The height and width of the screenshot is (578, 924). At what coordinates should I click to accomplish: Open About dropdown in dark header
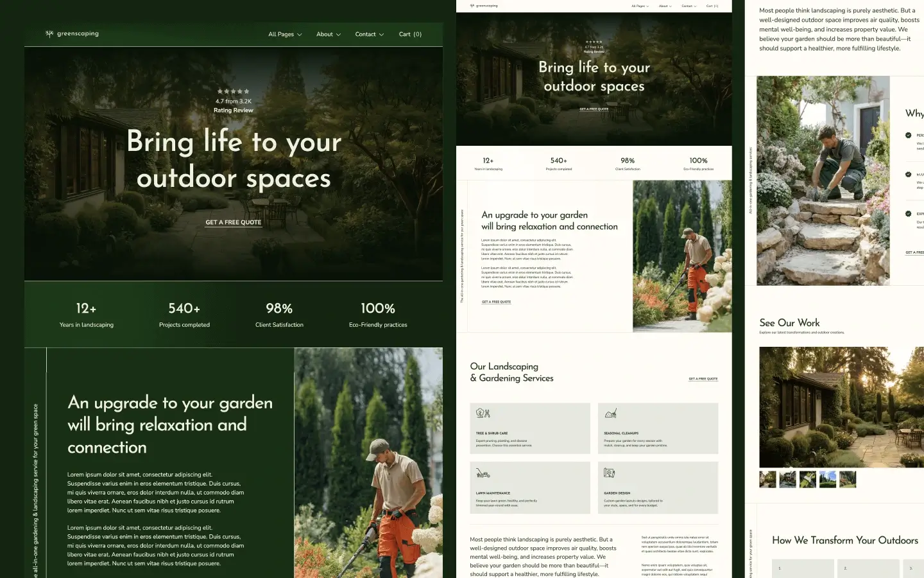[x=329, y=34]
